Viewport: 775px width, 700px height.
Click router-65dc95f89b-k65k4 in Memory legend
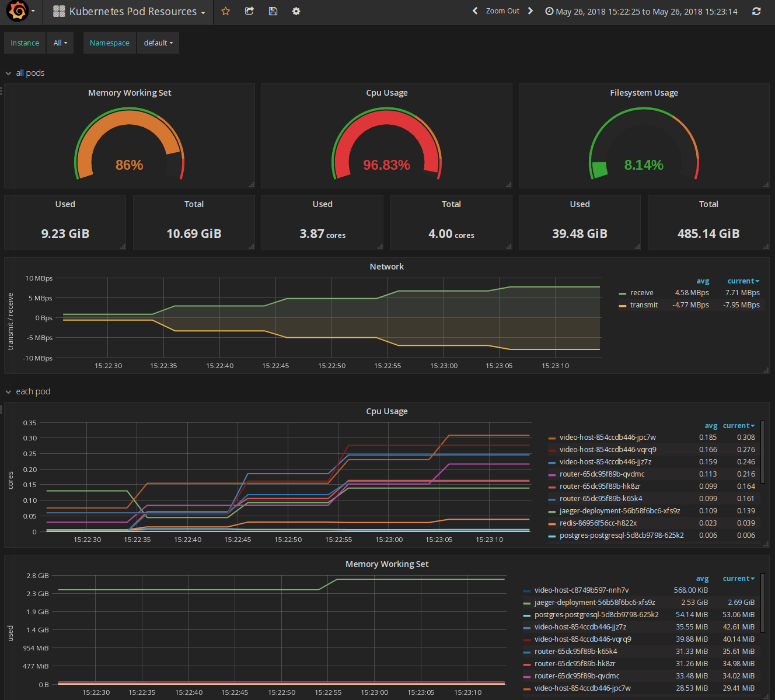575,652
